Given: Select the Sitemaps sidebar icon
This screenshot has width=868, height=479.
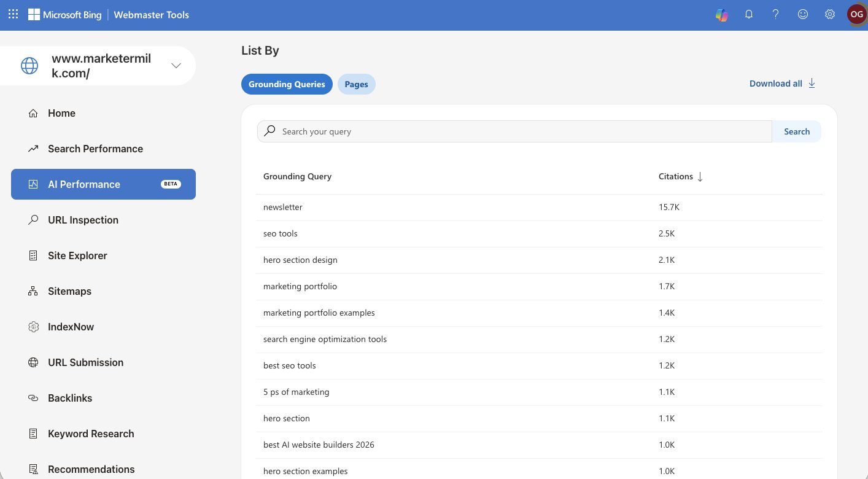Looking at the screenshot, I should pyautogui.click(x=33, y=291).
